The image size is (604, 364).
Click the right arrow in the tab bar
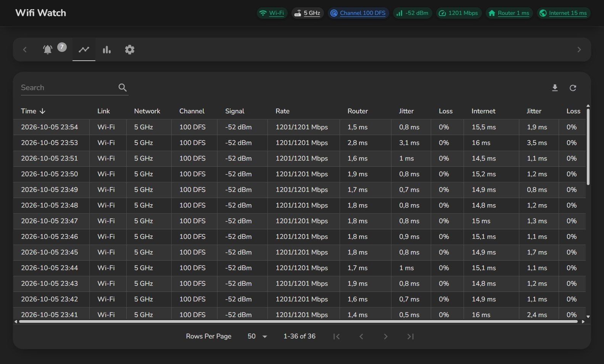[579, 50]
